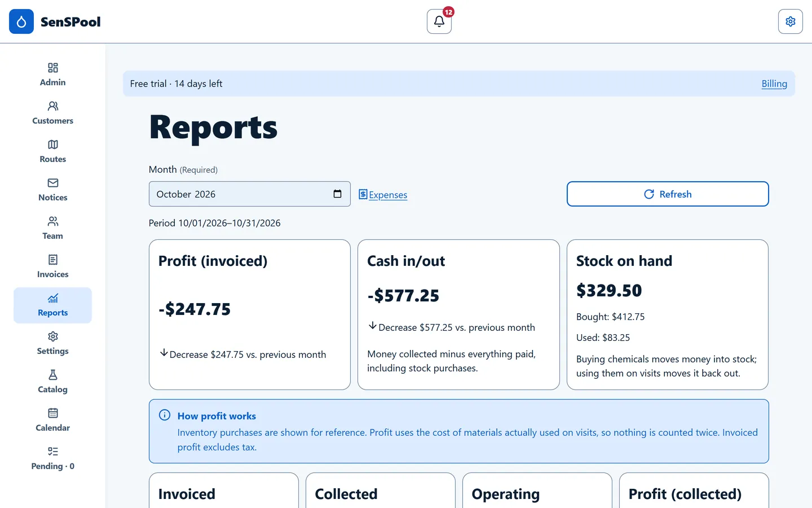The image size is (812, 508).
Task: Open the gear settings button in header
Action: (791, 21)
